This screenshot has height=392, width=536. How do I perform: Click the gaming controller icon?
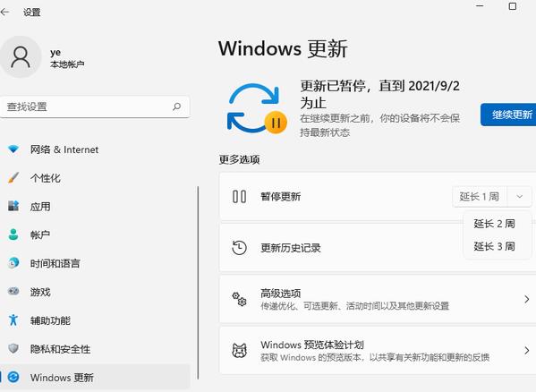coord(13,292)
